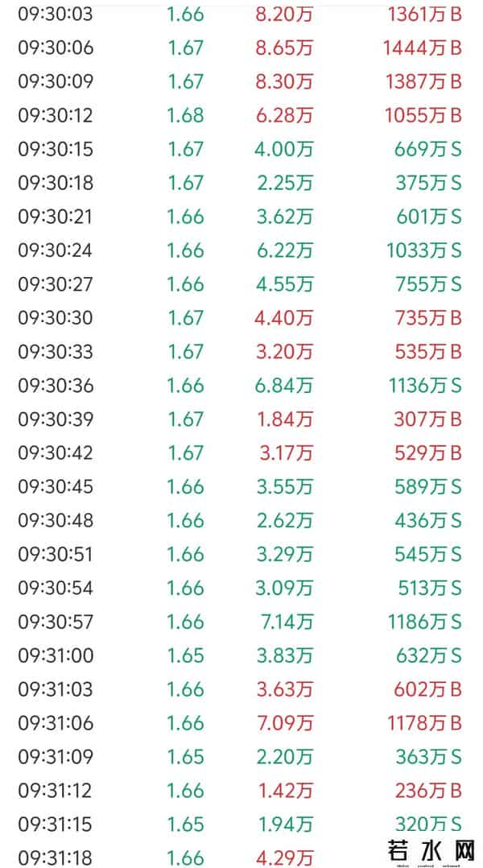Tap the 8.30万 volume entry
Screen dimensions: 483x868
(283, 81)
